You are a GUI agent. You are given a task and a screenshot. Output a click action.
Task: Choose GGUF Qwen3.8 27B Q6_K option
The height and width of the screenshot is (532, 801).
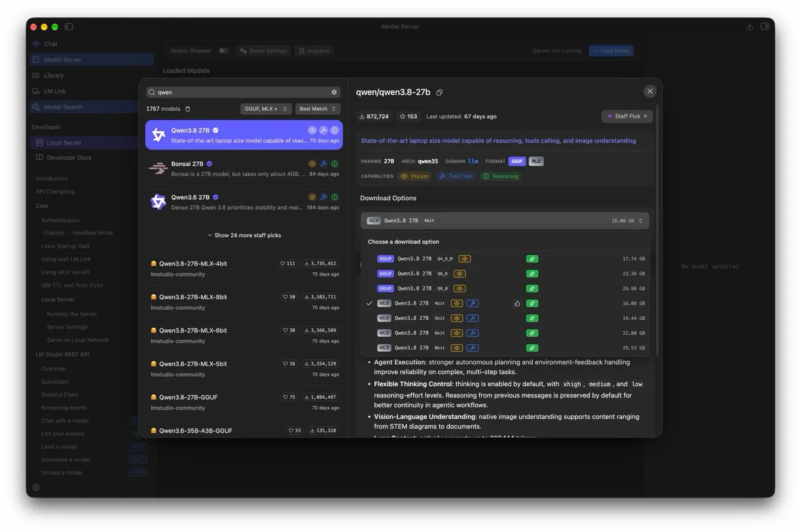click(506, 274)
